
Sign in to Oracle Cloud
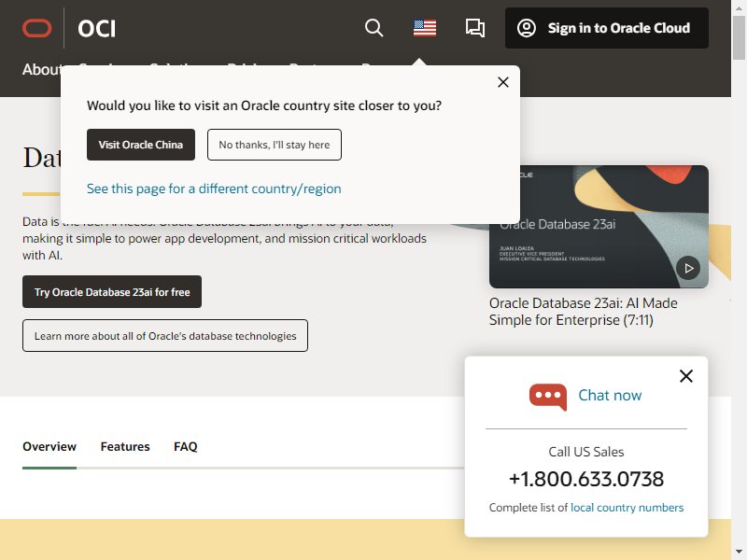(606, 28)
